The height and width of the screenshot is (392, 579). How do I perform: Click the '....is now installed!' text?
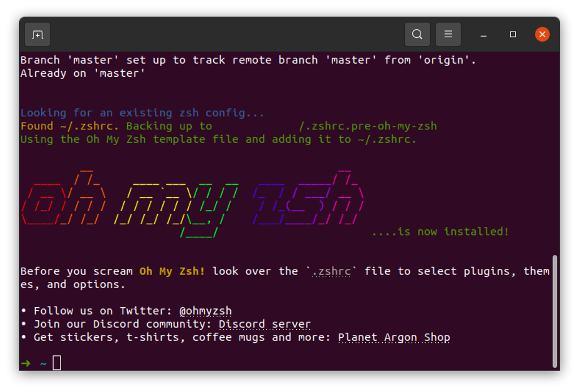(x=440, y=232)
